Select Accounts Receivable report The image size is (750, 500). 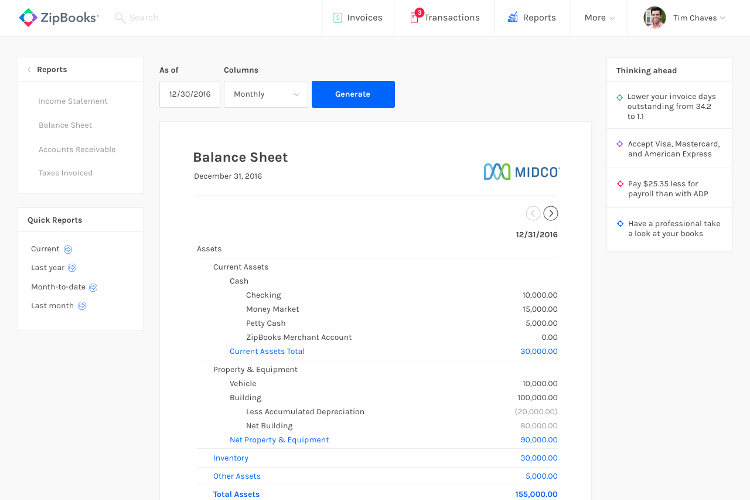[77, 150]
